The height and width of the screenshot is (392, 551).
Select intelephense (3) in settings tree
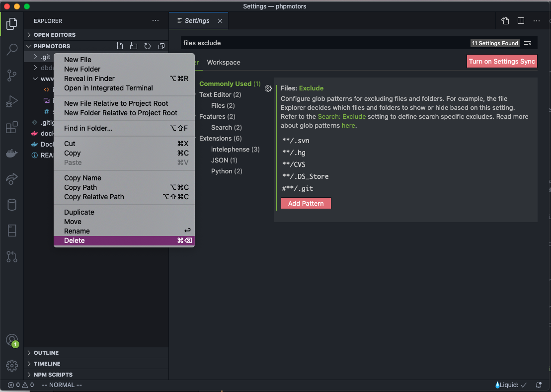(235, 149)
